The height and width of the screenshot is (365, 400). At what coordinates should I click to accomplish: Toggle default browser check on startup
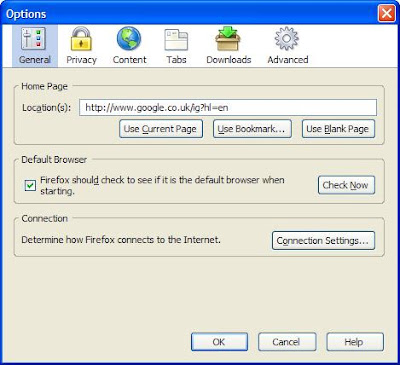point(30,185)
